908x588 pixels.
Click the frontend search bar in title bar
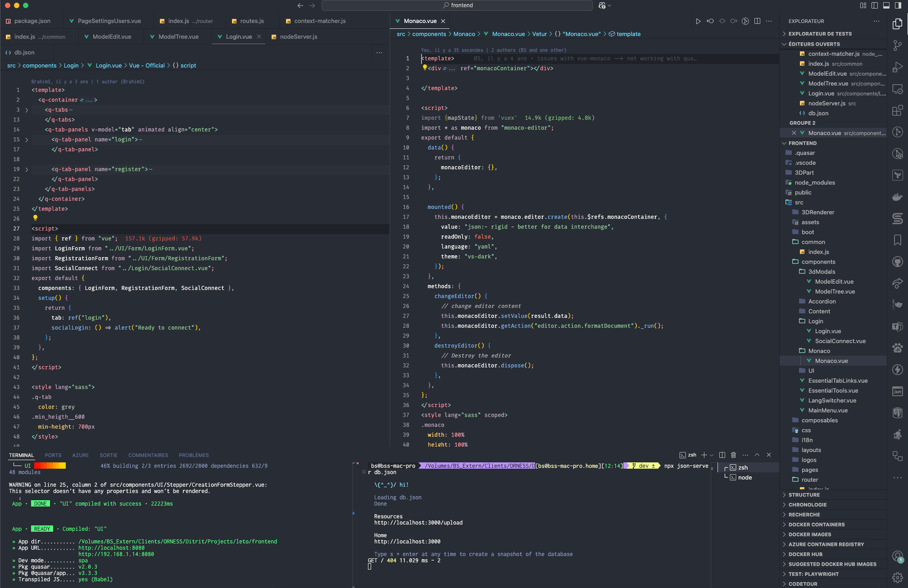point(457,5)
